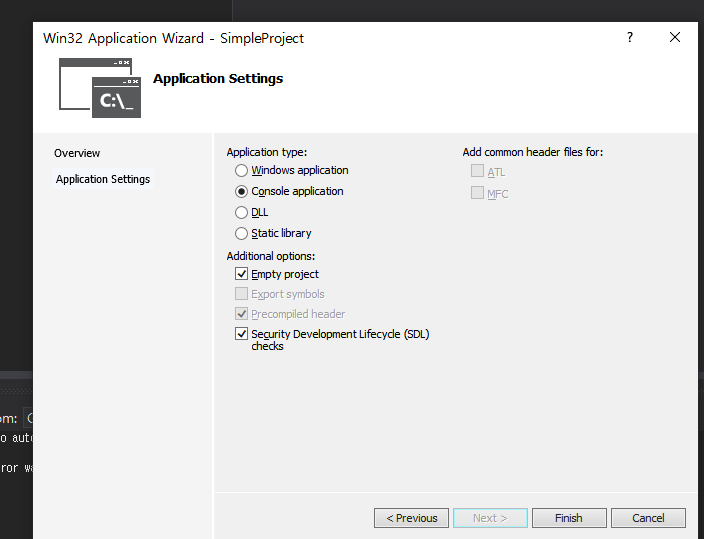Uncheck the Empty project checkbox
704x539 pixels.
242,274
